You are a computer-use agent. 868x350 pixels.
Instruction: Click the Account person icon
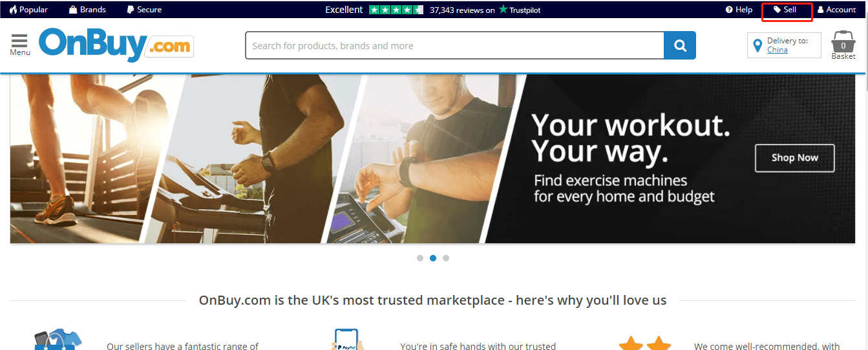click(821, 10)
